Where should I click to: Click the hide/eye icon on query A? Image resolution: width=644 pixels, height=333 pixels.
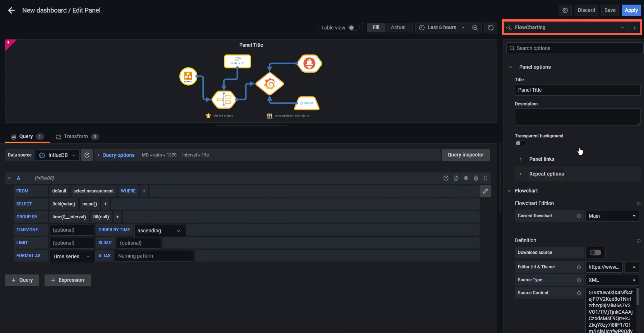point(466,177)
